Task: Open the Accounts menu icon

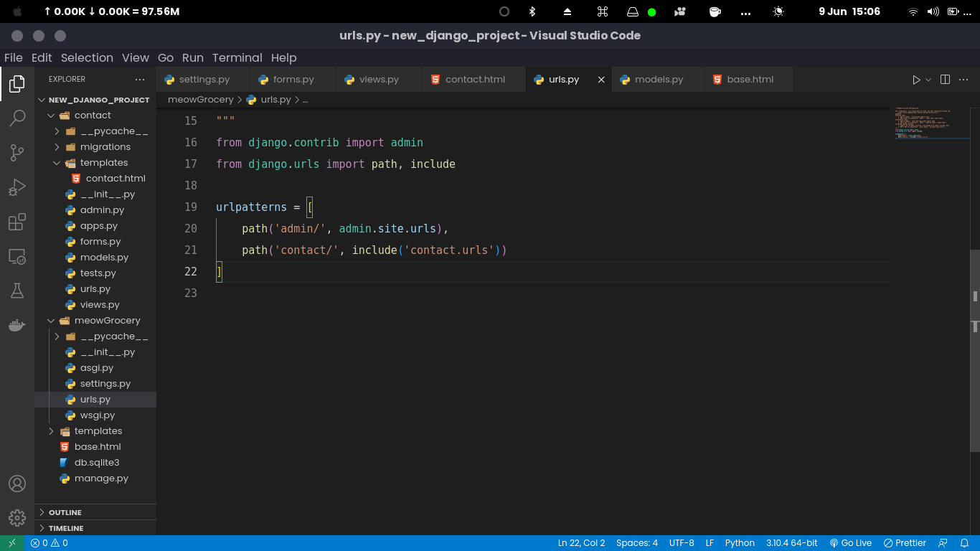Action: [x=17, y=484]
